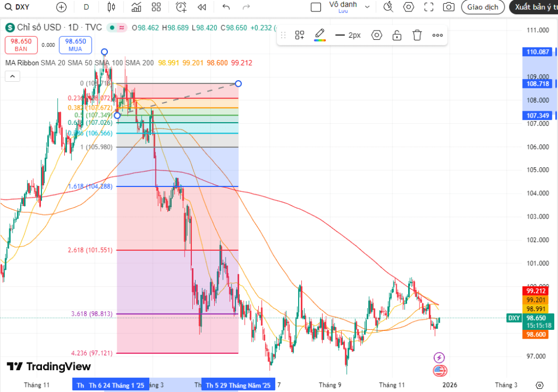Enter fullscreen mode for the chart
Screen dimensions: 558x392
click(429, 7)
